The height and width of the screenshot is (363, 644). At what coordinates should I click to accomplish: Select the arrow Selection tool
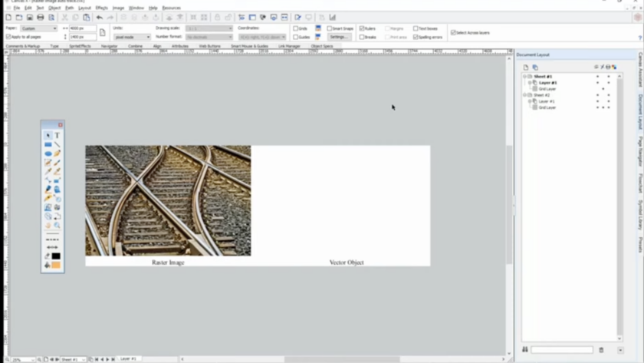48,135
